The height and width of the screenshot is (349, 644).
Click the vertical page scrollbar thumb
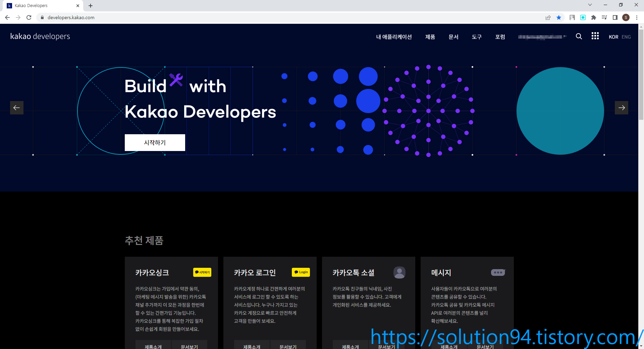(x=641, y=74)
